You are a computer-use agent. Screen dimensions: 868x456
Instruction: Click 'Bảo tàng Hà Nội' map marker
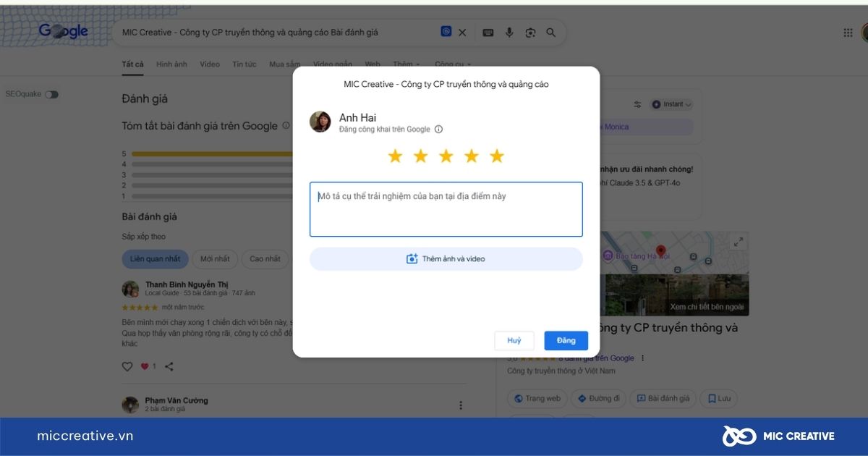(637, 256)
